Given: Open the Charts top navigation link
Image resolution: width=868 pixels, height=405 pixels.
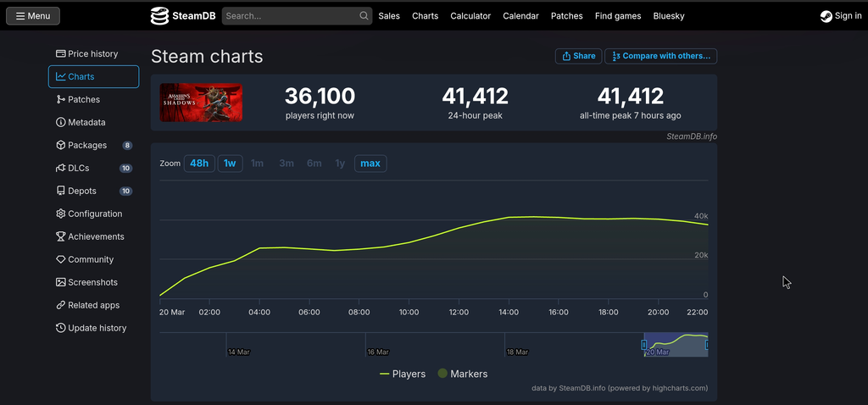Looking at the screenshot, I should [x=426, y=16].
